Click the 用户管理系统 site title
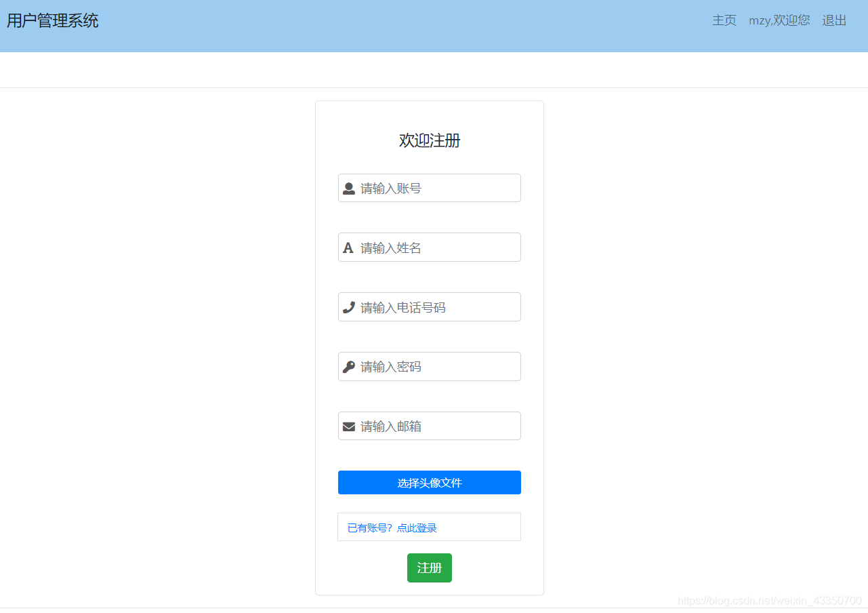The height and width of the screenshot is (613, 868). pyautogui.click(x=51, y=21)
